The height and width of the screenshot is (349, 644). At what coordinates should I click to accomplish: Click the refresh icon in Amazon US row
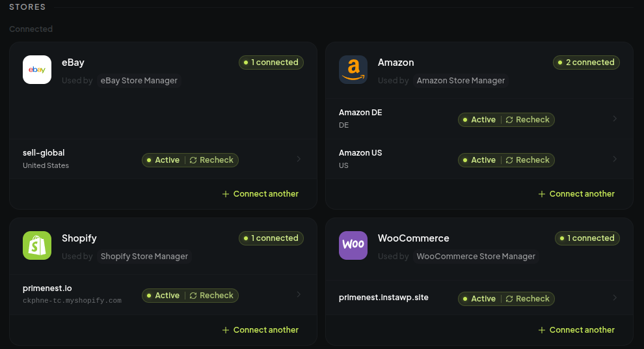click(509, 160)
